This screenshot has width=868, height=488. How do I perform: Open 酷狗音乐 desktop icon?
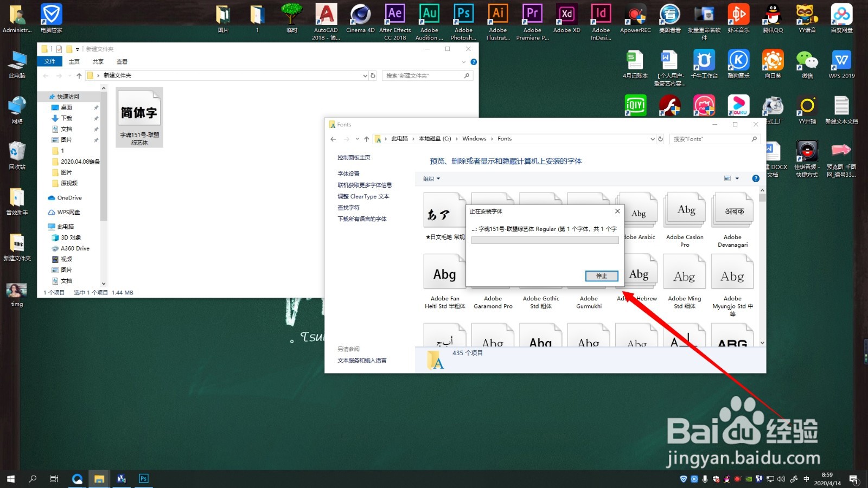(x=738, y=65)
